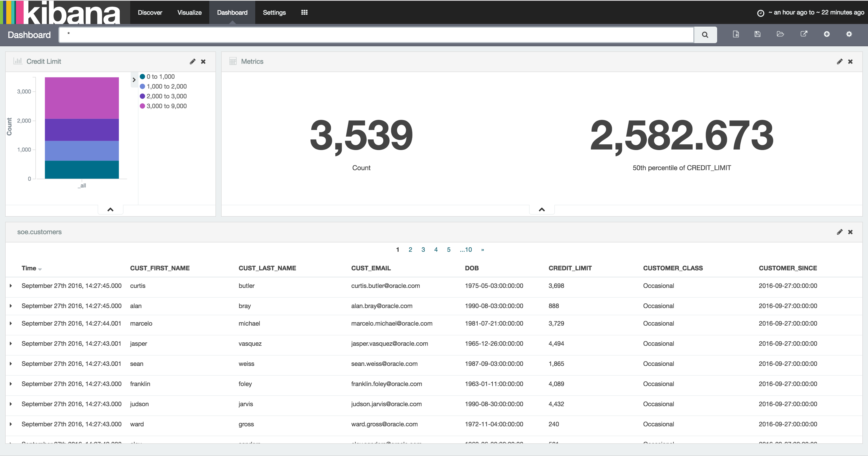Expand Credit Limit panel bottom caret

(x=110, y=209)
